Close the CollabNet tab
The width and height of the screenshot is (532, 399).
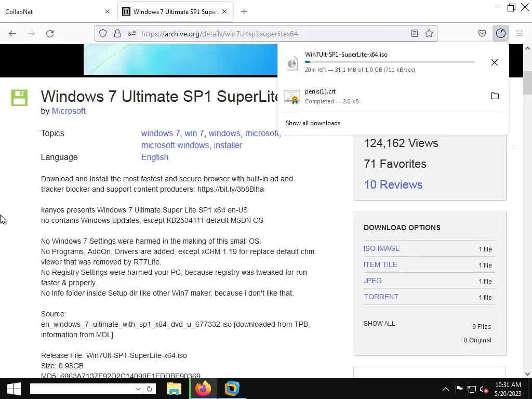click(108, 11)
